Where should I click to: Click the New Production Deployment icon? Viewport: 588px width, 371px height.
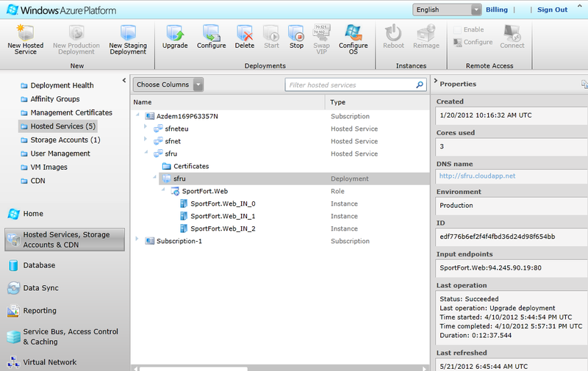click(x=76, y=32)
